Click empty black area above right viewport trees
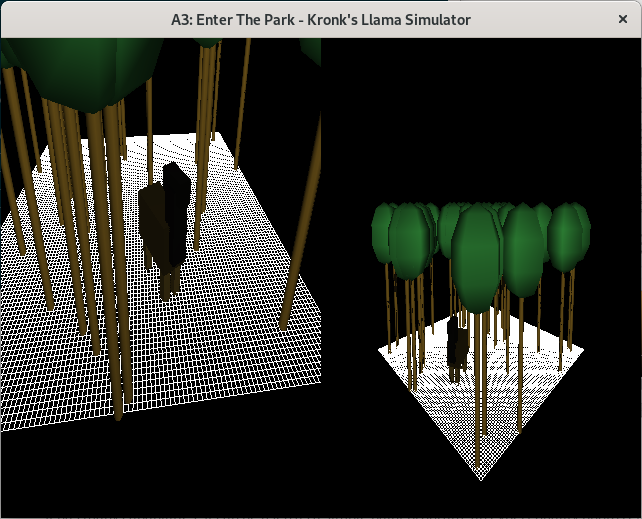Viewport: 642px width, 519px height. [480, 120]
